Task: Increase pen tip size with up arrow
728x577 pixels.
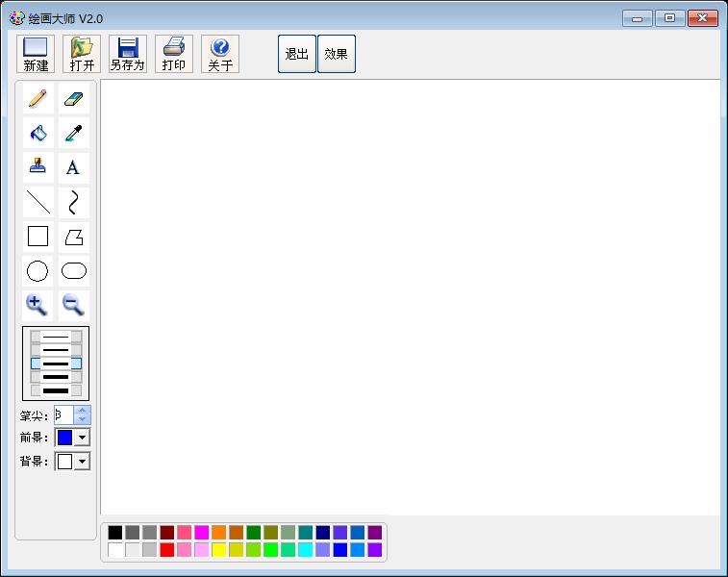Action: (82, 411)
